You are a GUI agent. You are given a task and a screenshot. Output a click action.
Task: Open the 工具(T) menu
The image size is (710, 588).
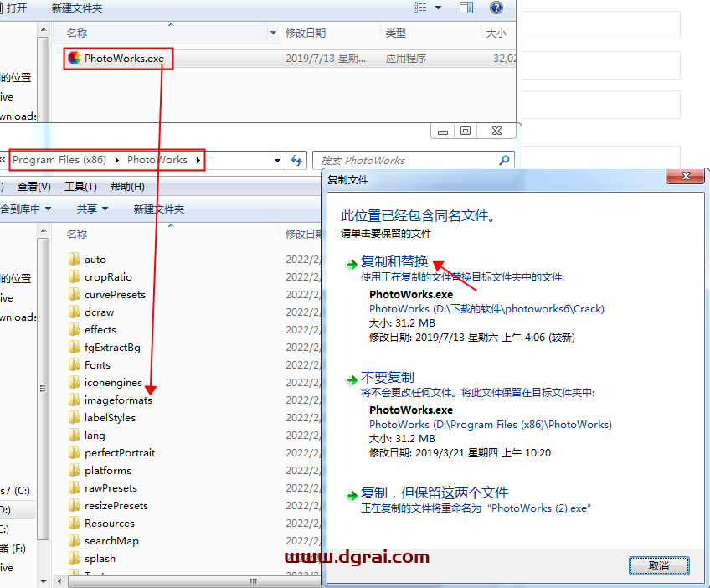[80, 187]
